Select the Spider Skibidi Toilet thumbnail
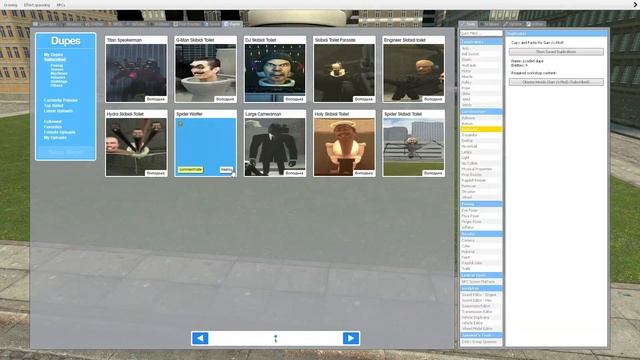Image resolution: width=640 pixels, height=360 pixels. click(414, 147)
